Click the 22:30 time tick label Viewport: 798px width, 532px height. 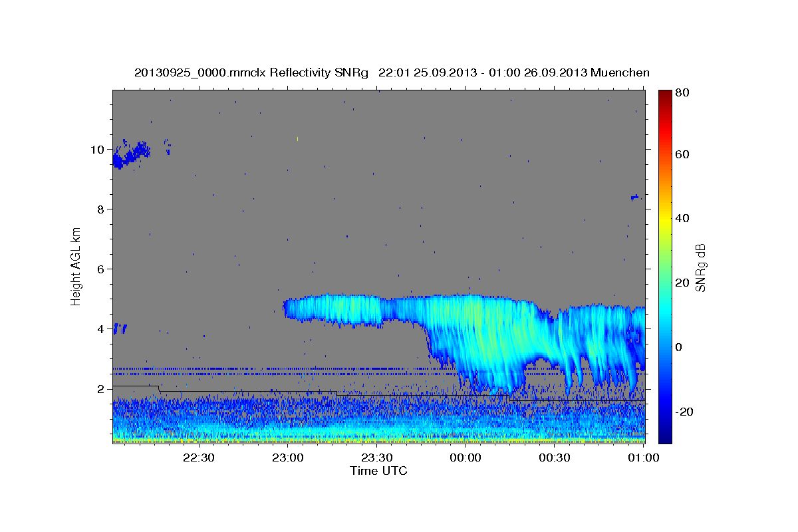pos(199,458)
